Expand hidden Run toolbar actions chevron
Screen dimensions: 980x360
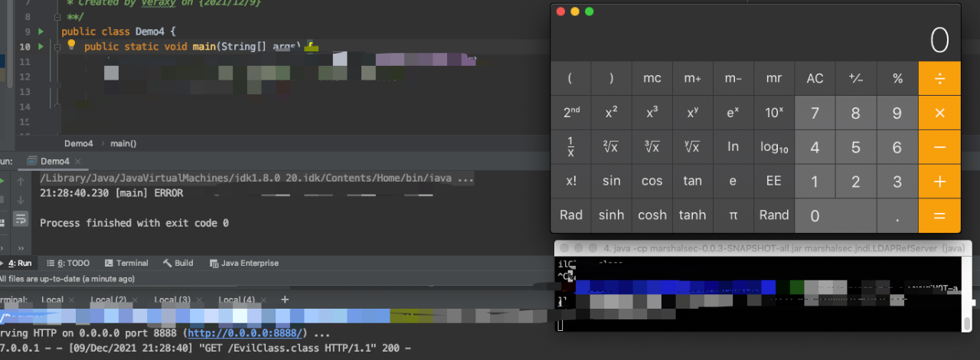point(21,247)
